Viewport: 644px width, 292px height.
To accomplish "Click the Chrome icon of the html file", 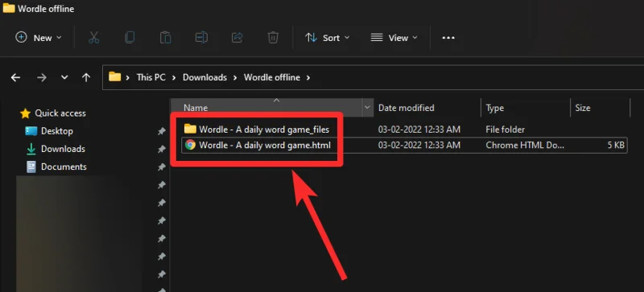I will point(190,145).
